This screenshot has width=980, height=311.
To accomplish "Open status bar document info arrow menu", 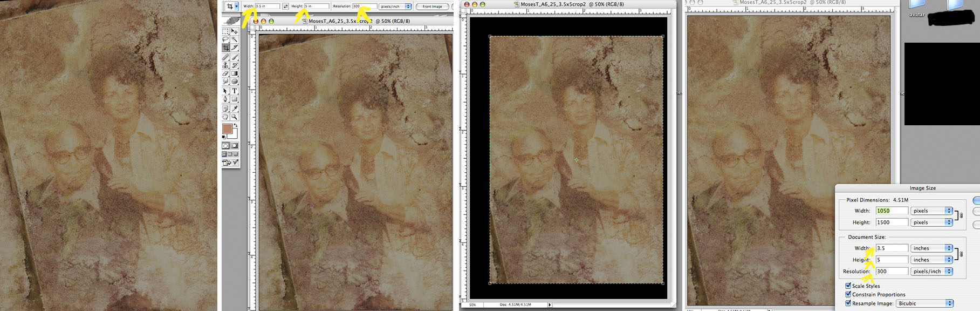I will pyautogui.click(x=550, y=305).
